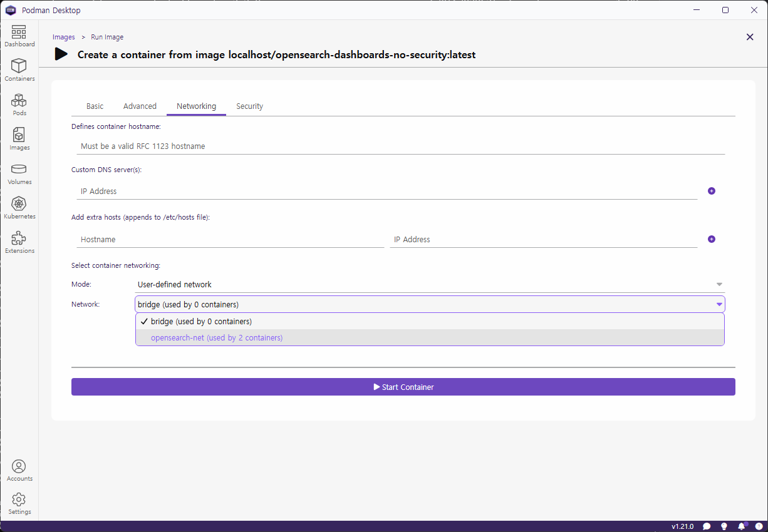Screen dimensions: 768x532
Task: Focus the custom DNS IP Address field
Action: point(387,191)
